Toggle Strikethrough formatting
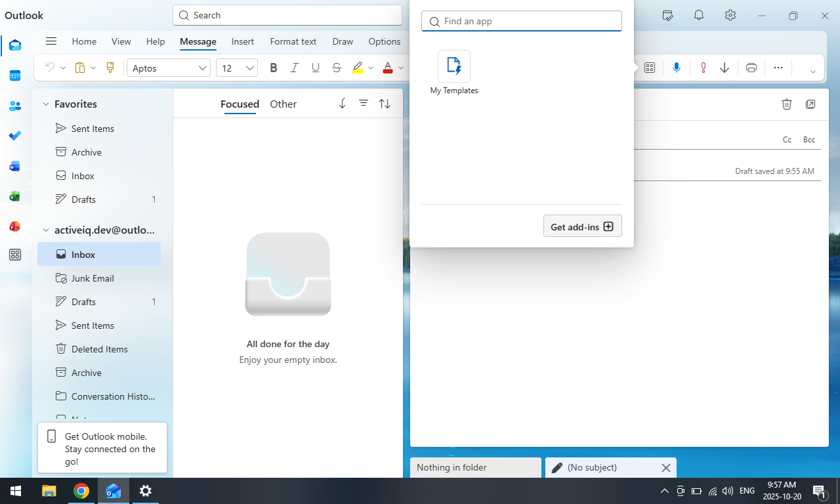The width and height of the screenshot is (840, 504). 337,68
